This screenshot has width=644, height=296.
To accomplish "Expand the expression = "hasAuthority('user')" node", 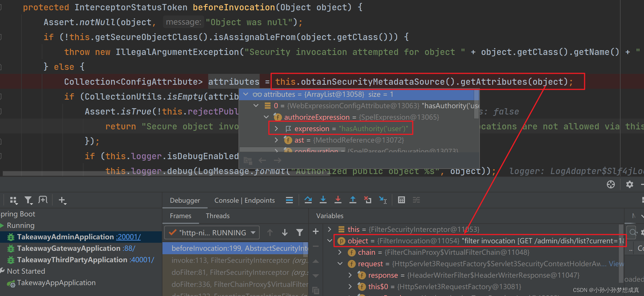I will [276, 129].
